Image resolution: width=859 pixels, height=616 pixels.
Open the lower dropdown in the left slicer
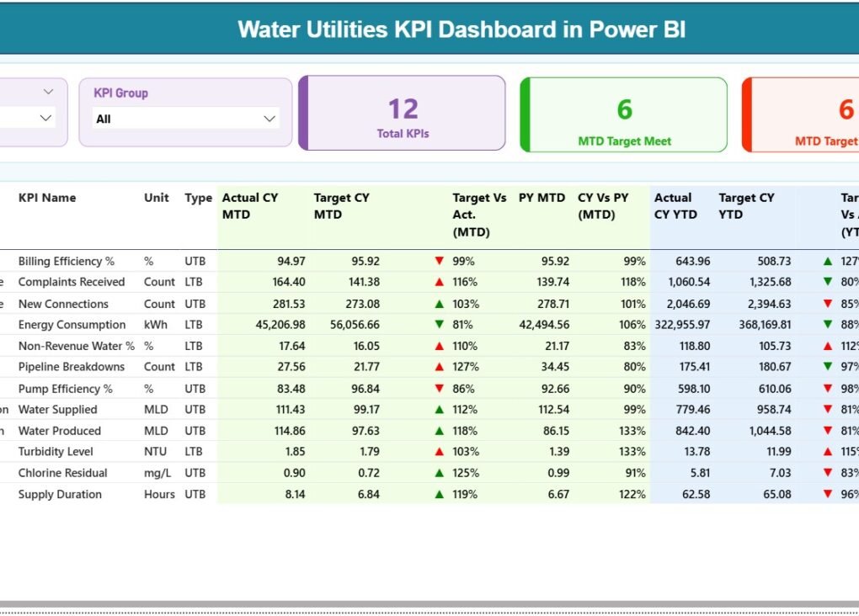point(45,119)
